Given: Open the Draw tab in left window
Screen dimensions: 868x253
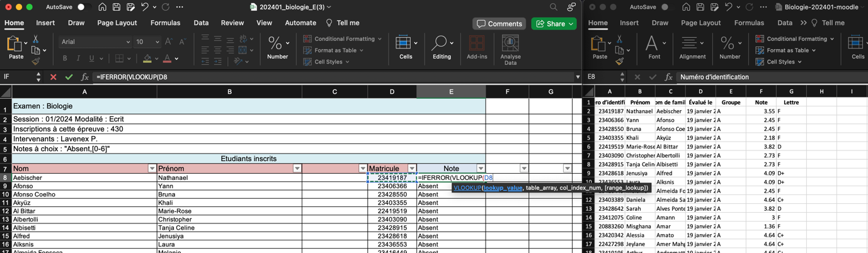Looking at the screenshot, I should 76,23.
